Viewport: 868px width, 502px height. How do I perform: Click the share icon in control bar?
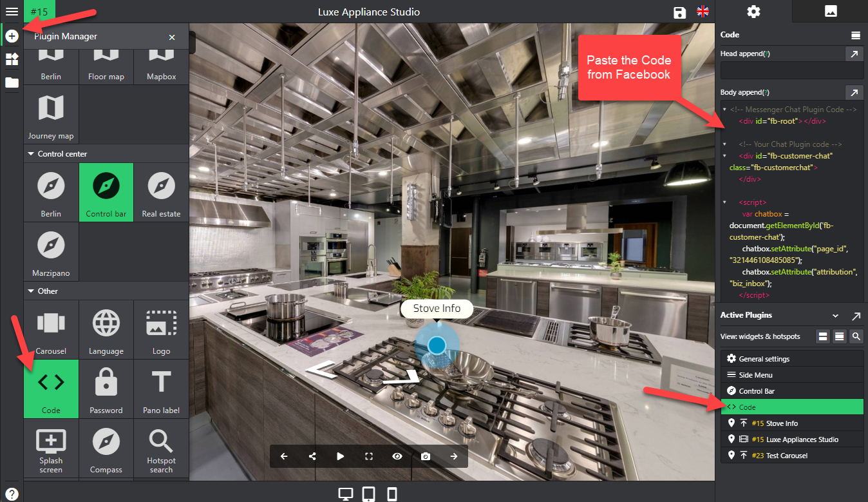click(312, 456)
